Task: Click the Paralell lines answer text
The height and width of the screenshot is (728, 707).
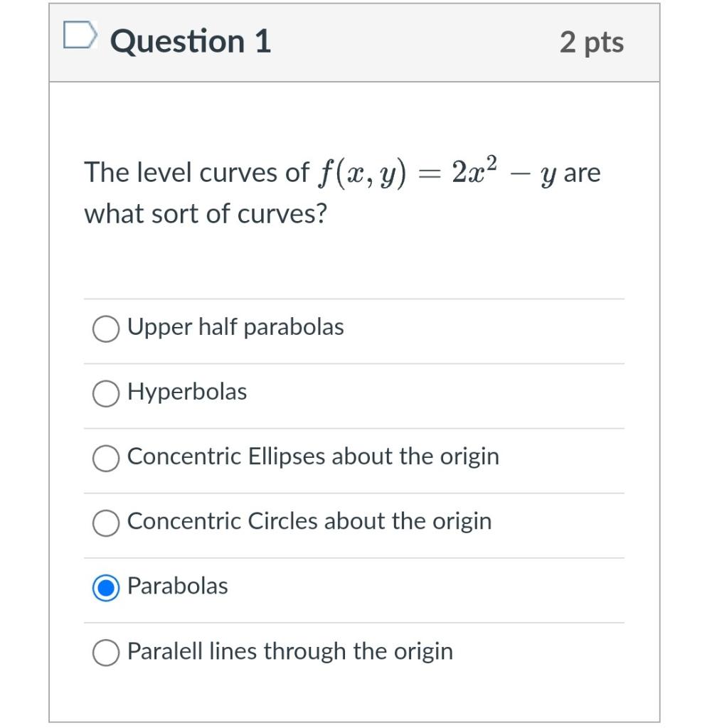Action: [x=289, y=651]
